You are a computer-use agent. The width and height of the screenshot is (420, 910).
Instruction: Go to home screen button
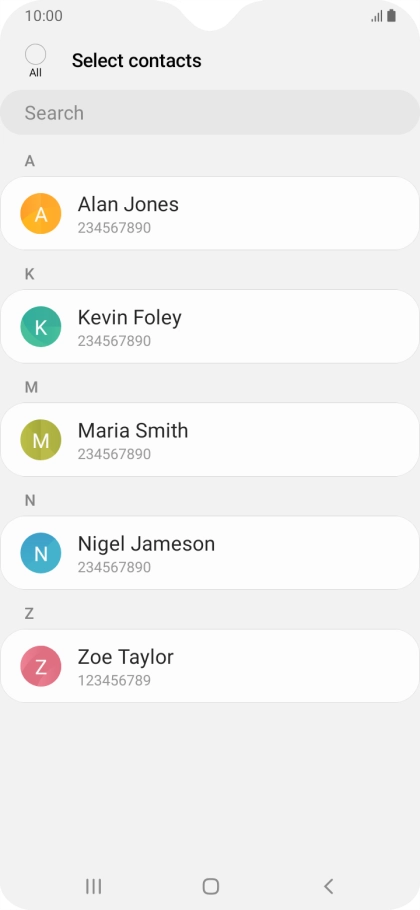pos(211,886)
